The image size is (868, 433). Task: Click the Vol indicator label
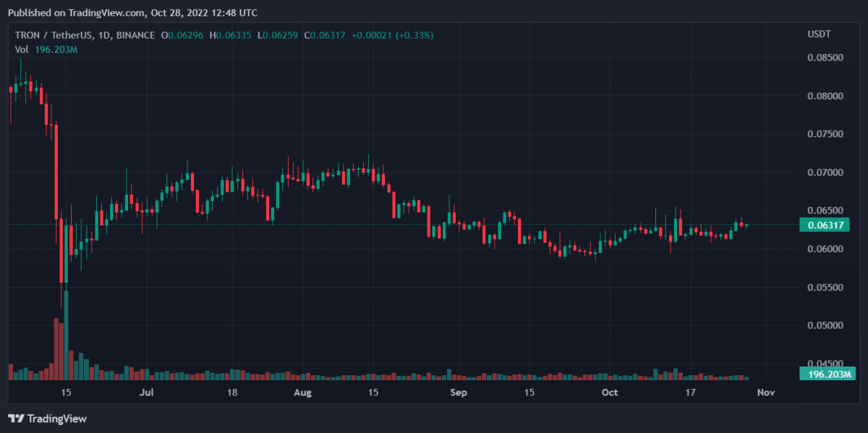tap(21, 49)
